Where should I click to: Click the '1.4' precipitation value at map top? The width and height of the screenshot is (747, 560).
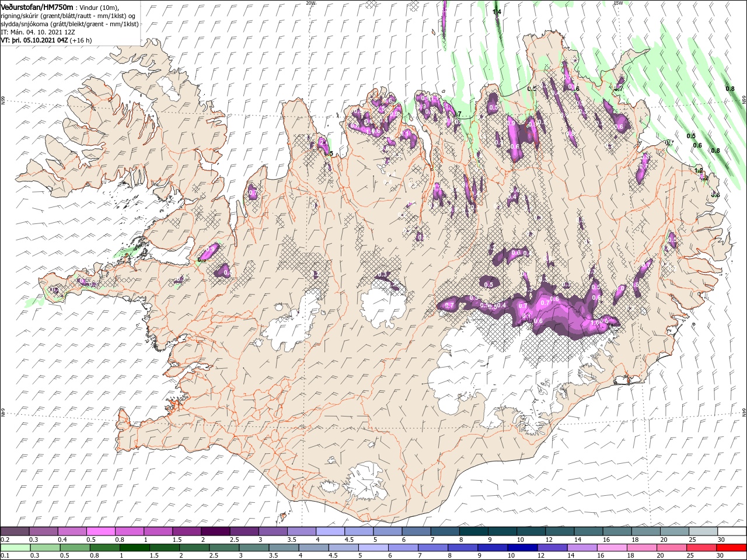pos(497,12)
